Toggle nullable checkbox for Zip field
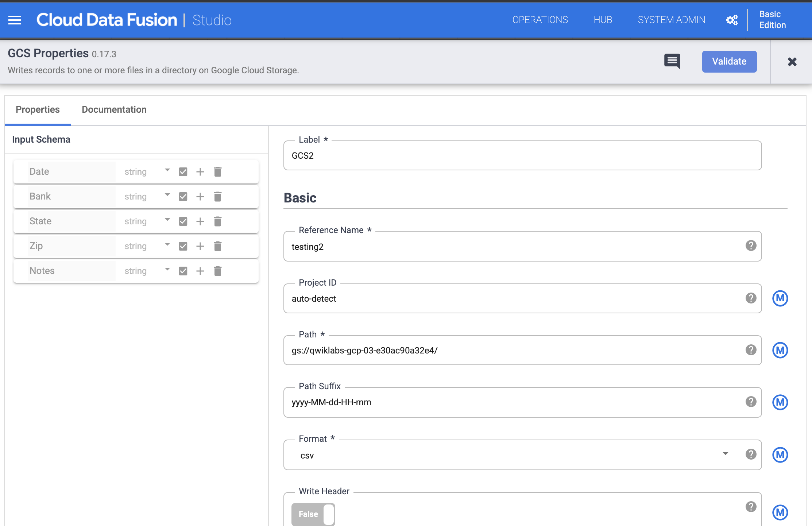This screenshot has width=812, height=526. [183, 246]
